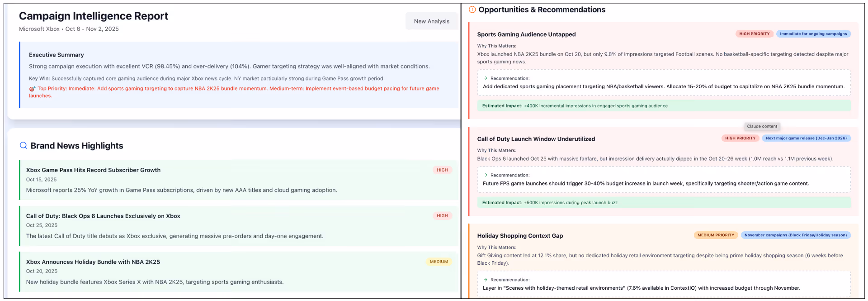Viewport: 868px width, 301px height.
Task: Click the Call of Duty Launch Window Underutilized title
Action: 536,139
